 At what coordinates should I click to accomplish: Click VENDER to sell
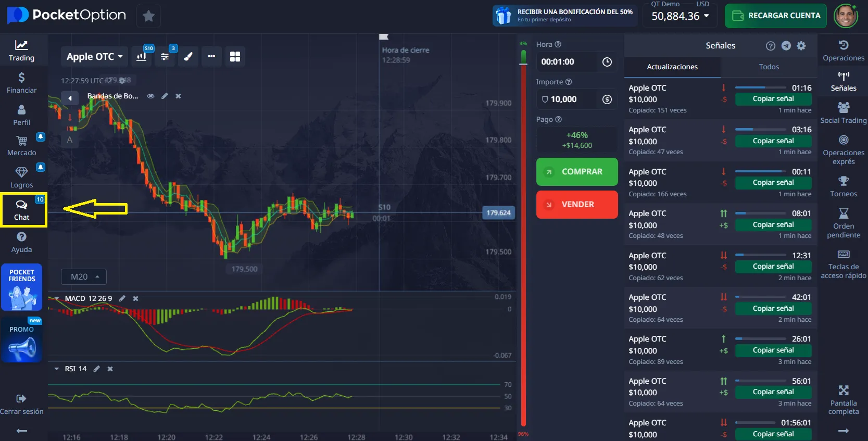577,205
